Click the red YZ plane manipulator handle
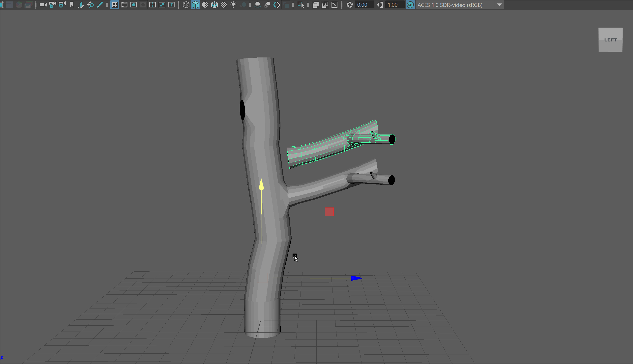The image size is (633, 364). [329, 212]
